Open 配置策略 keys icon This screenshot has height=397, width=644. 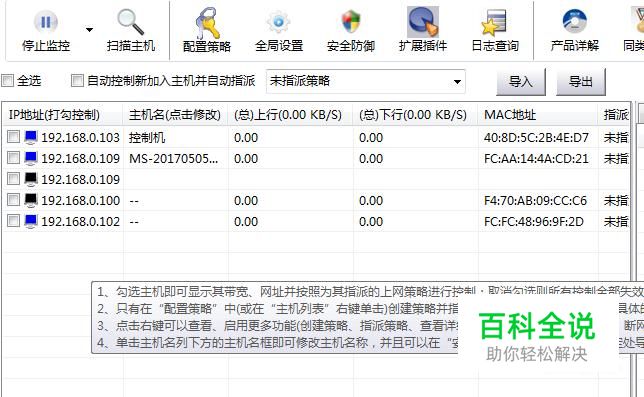[207, 23]
